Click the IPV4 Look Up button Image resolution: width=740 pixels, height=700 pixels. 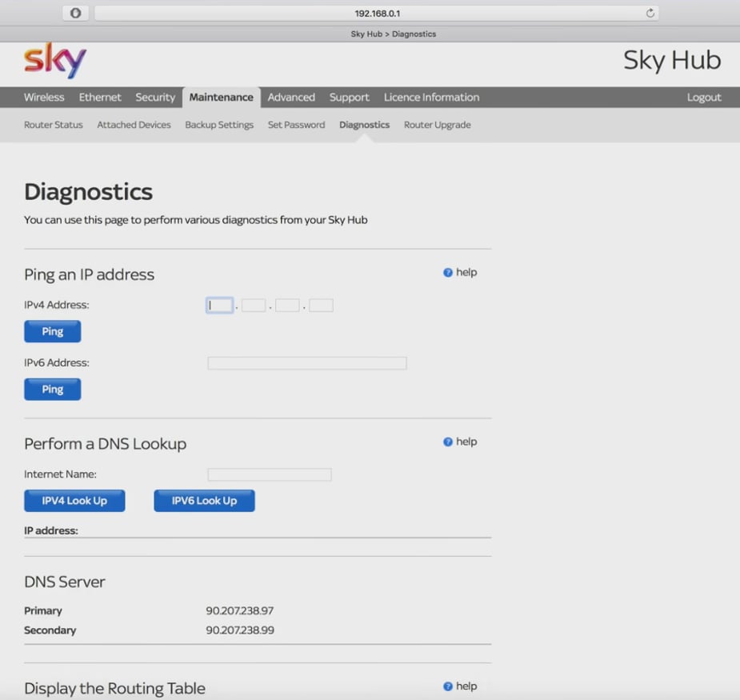pos(74,501)
